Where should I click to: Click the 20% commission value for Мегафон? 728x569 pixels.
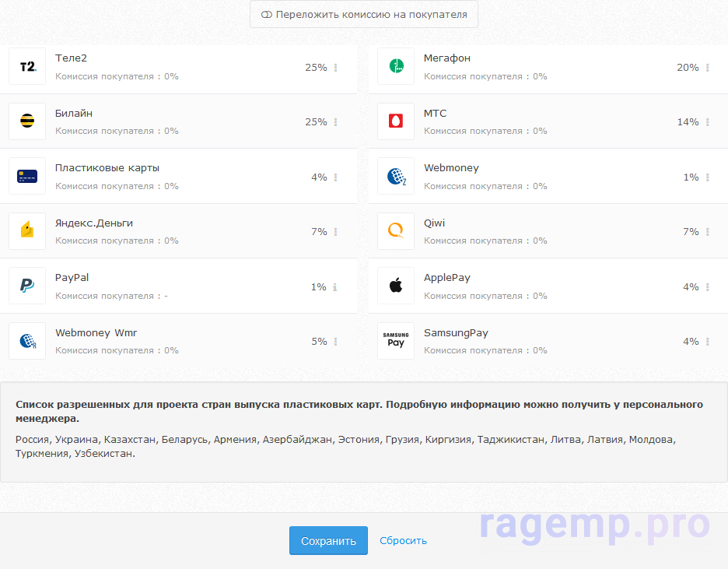point(688,68)
